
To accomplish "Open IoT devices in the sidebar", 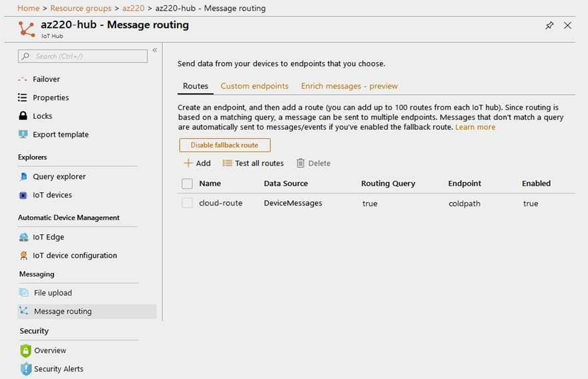I will [52, 195].
